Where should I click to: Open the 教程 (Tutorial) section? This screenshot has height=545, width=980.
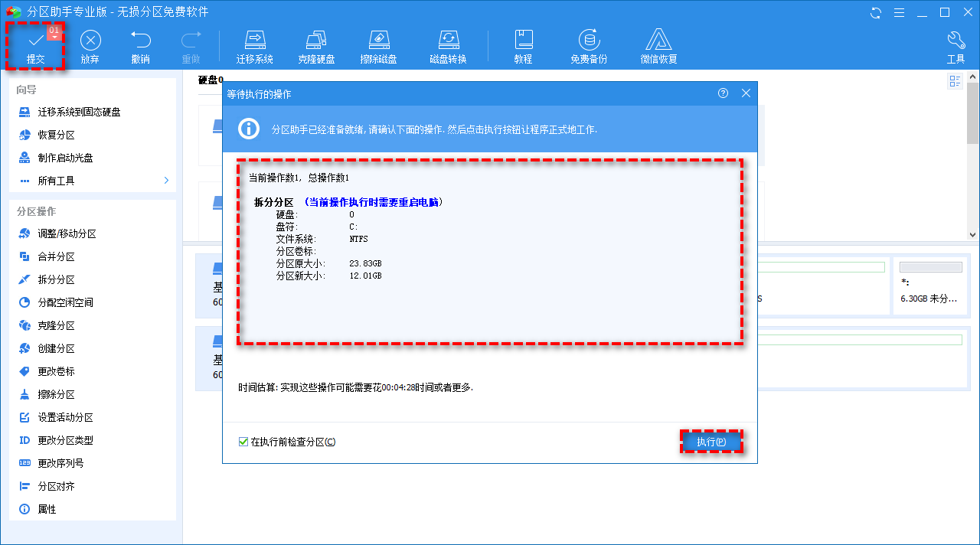[x=524, y=44]
